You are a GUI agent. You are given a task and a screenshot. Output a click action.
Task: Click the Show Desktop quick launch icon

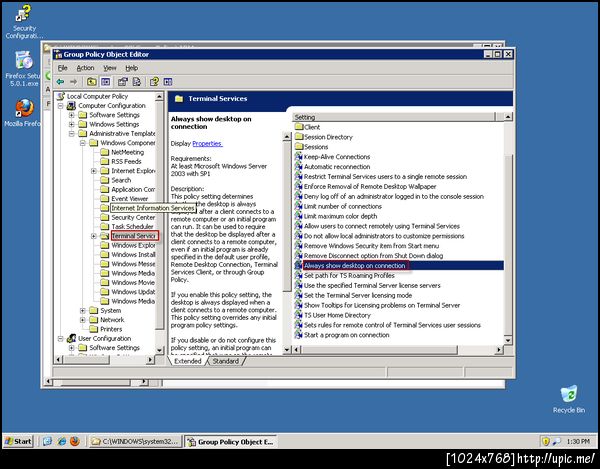[x=47, y=441]
